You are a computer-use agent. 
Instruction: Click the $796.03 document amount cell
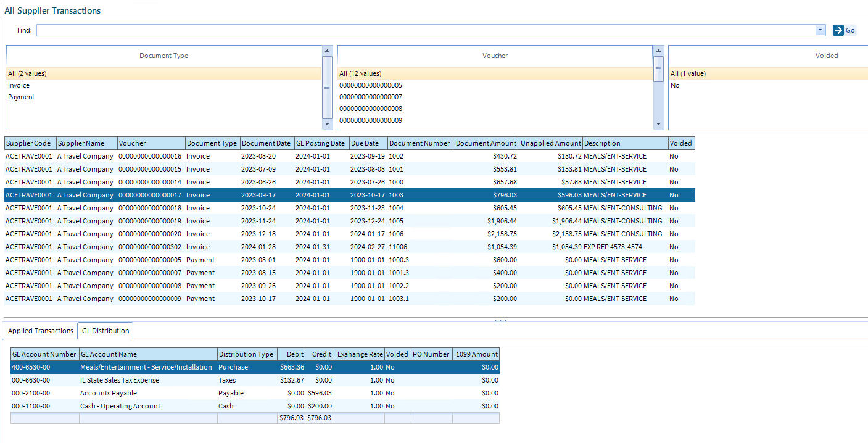point(485,195)
